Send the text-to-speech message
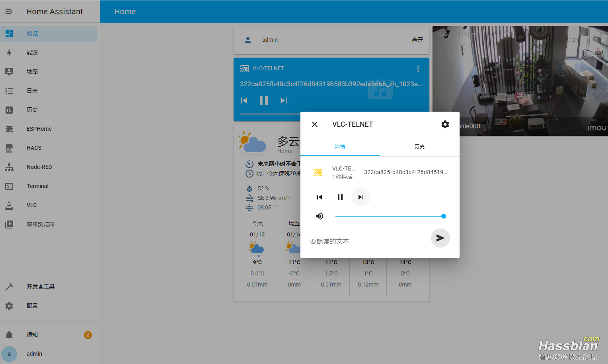The image size is (608, 364). tap(440, 238)
